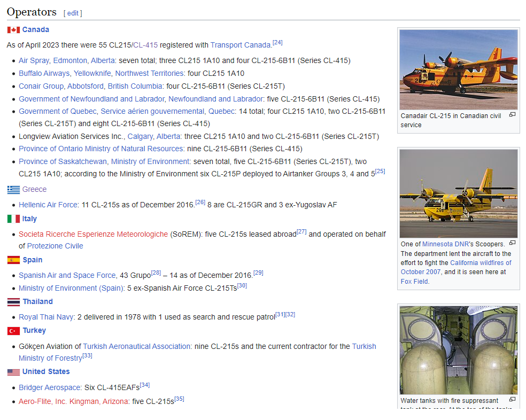Image resolution: width=526 pixels, height=420 pixels.
Task: Jump to citation 26
Action: tap(200, 203)
